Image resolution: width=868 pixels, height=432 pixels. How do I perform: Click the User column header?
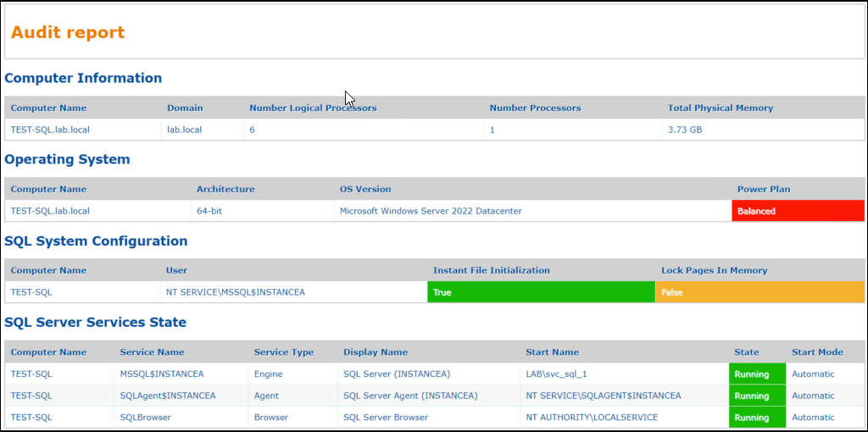(x=176, y=270)
